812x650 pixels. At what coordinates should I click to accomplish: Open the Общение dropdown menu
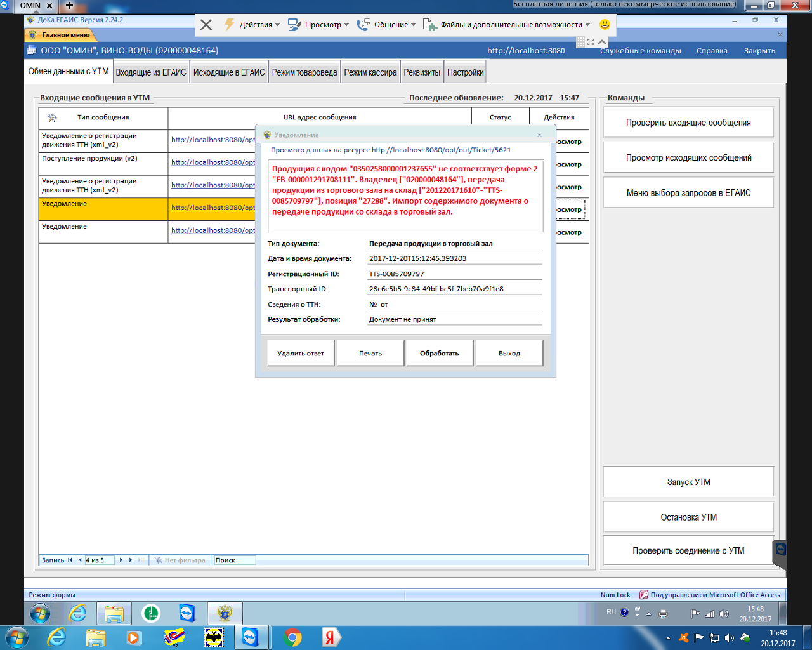[386, 25]
